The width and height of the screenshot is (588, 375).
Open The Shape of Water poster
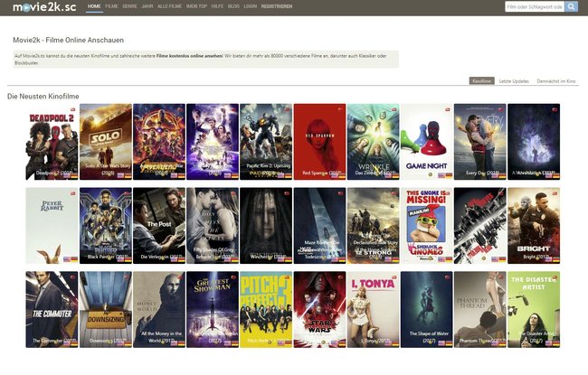[426, 309]
